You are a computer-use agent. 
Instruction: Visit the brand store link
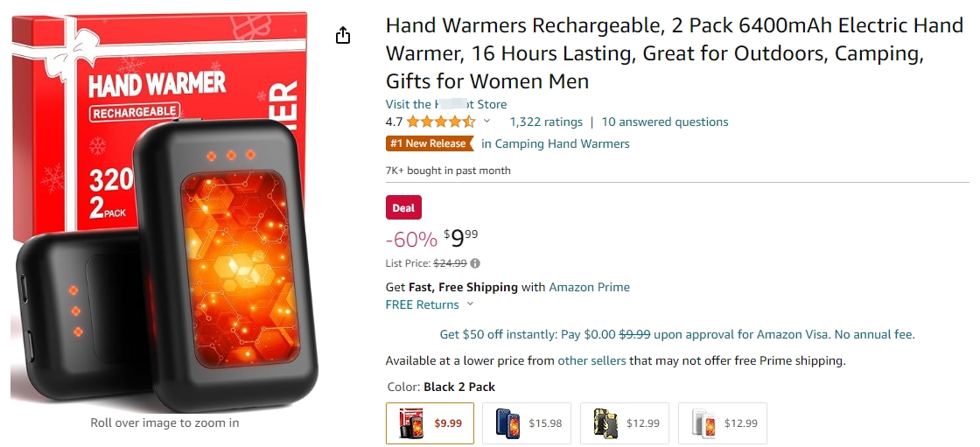tap(446, 104)
